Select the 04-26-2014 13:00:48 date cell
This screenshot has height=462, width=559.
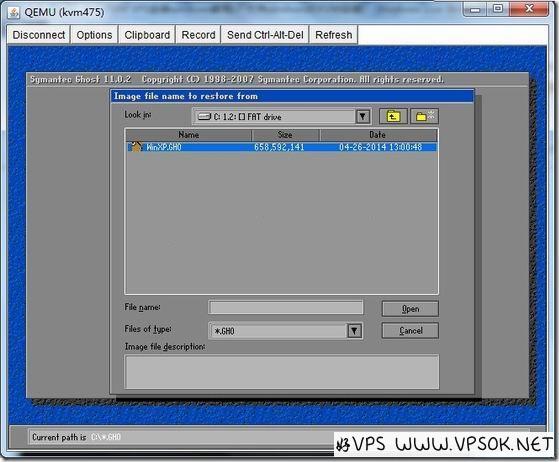(x=380, y=147)
